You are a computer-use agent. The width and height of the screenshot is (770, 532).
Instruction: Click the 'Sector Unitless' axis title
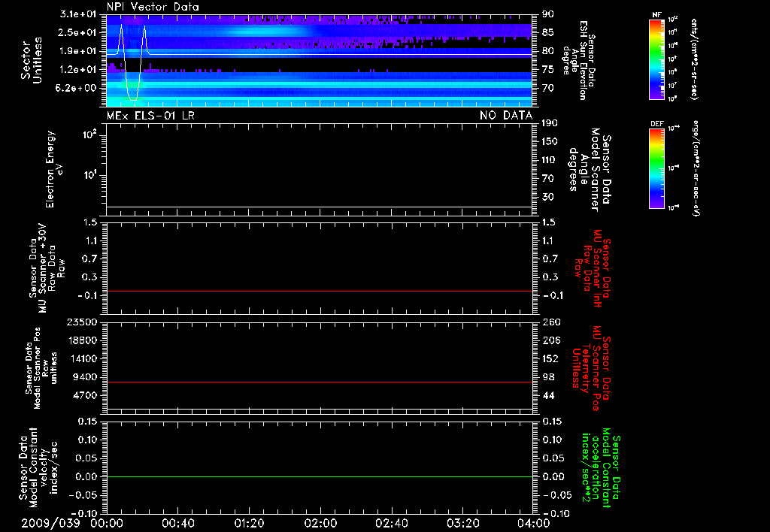(32, 60)
